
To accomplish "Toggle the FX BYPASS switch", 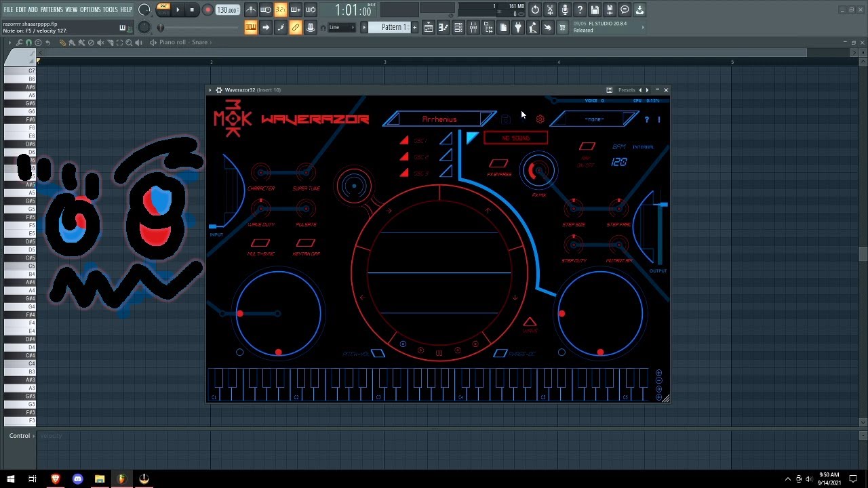I will [498, 163].
